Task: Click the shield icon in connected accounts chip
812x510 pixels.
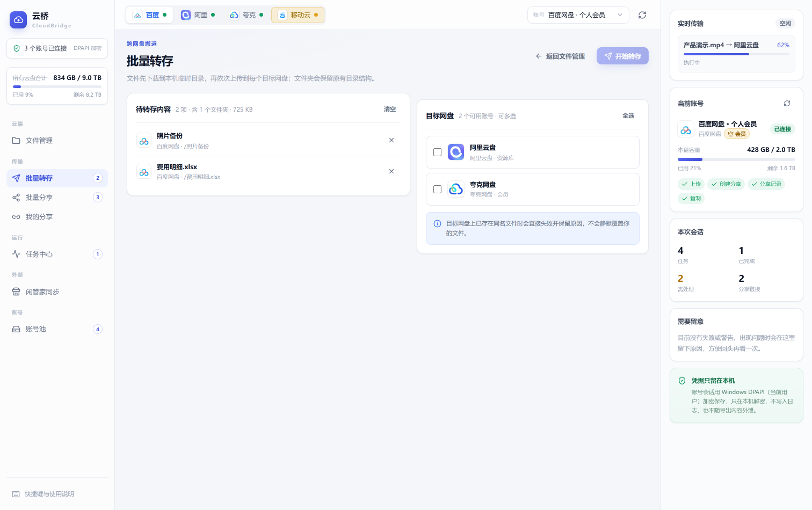Action: [17, 48]
